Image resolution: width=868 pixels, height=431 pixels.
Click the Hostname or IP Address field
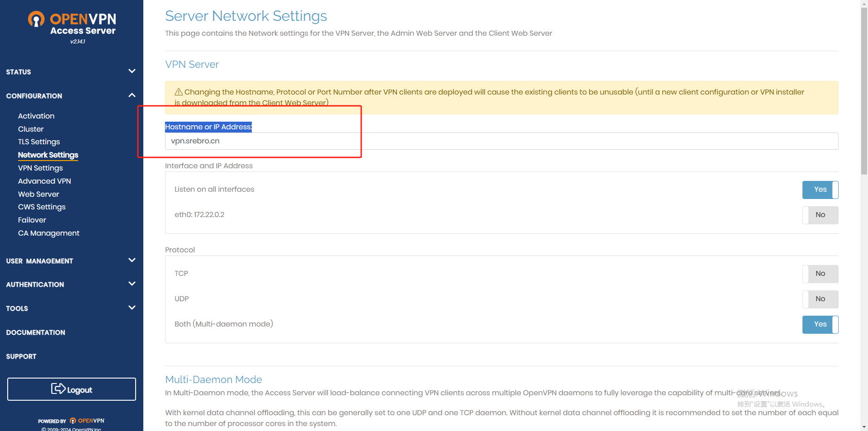click(x=501, y=141)
